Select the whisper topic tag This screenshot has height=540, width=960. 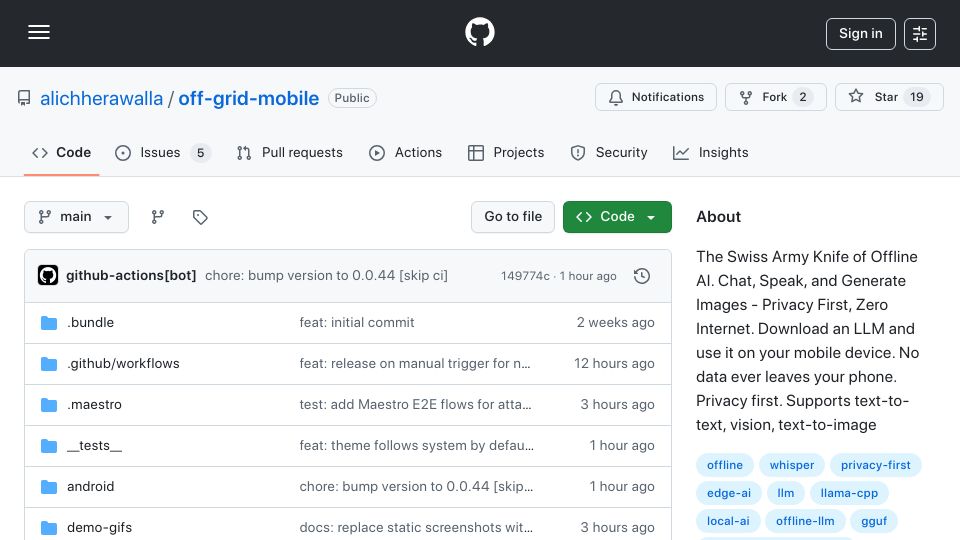[x=792, y=465]
